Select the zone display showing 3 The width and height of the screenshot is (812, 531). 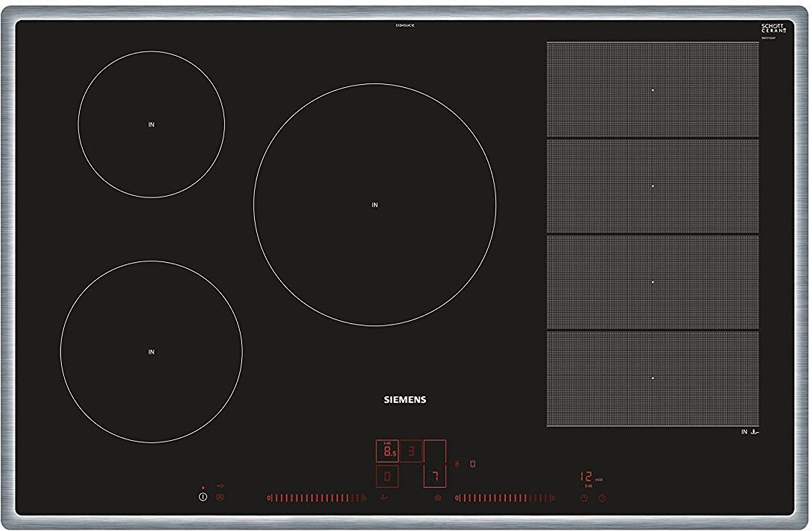(x=411, y=451)
